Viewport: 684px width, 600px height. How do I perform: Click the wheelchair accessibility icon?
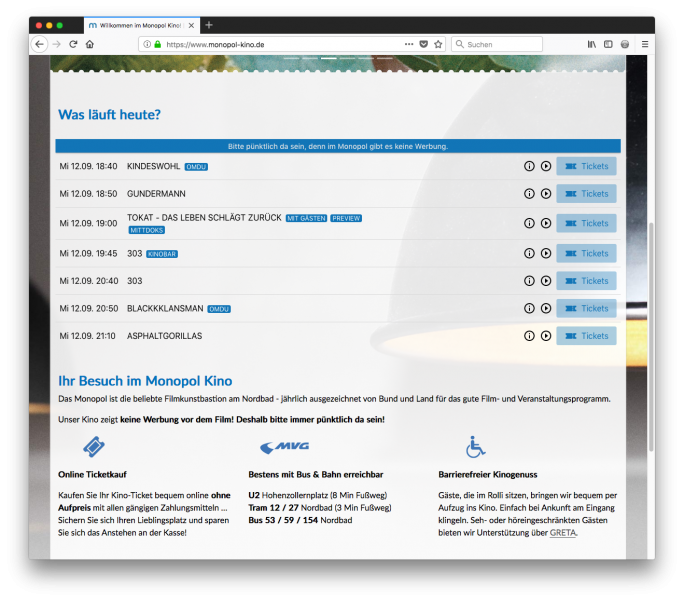click(475, 447)
